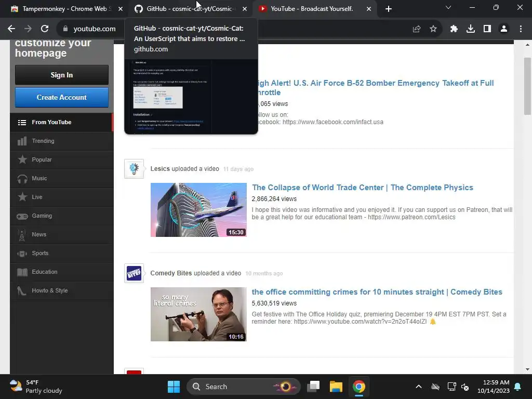The image size is (532, 399).
Task: Bookmark this page with star icon
Action: [x=433, y=29]
